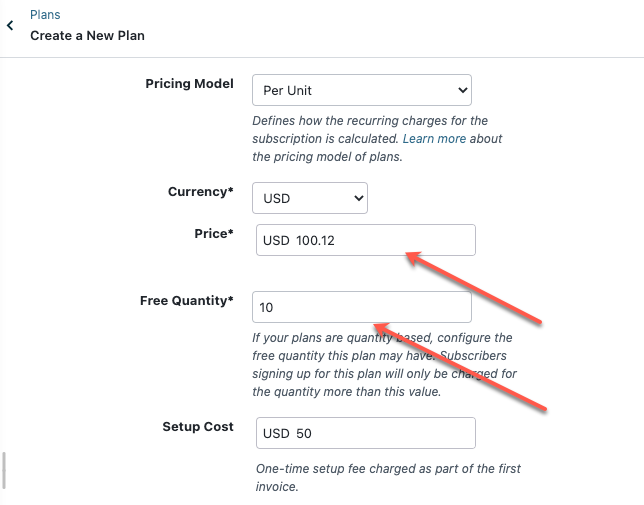Screen dimensions: 644x505
Task: Click the USD prefix in Price field
Action: [276, 241]
